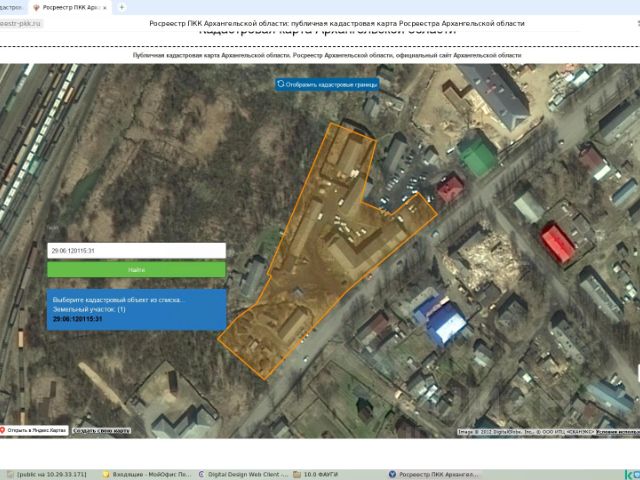
Task: Open 'Входящие - МойОфис' taskbar window
Action: point(147,474)
